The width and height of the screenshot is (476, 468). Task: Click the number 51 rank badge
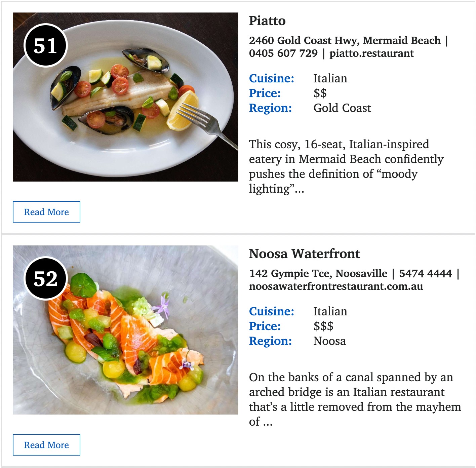46,46
